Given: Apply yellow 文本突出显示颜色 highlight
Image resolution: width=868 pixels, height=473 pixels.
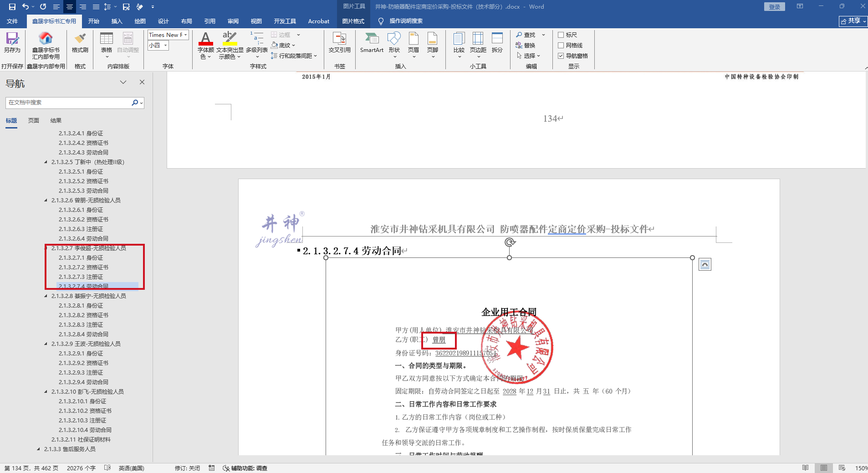Looking at the screenshot, I should coord(230,39).
